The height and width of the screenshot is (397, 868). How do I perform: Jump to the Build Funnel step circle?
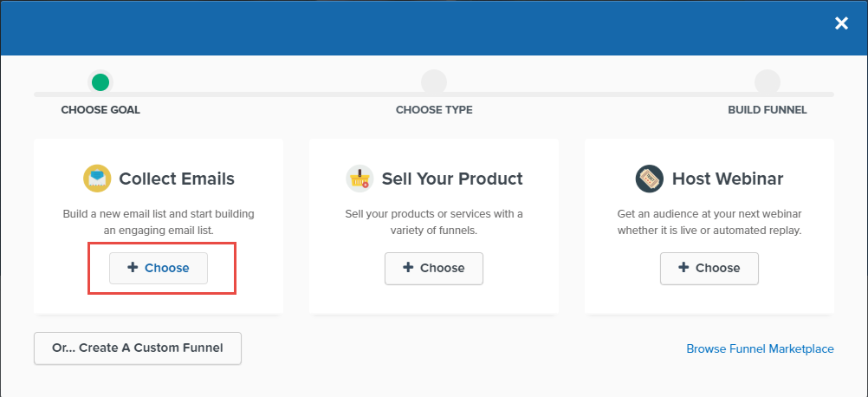(x=767, y=82)
